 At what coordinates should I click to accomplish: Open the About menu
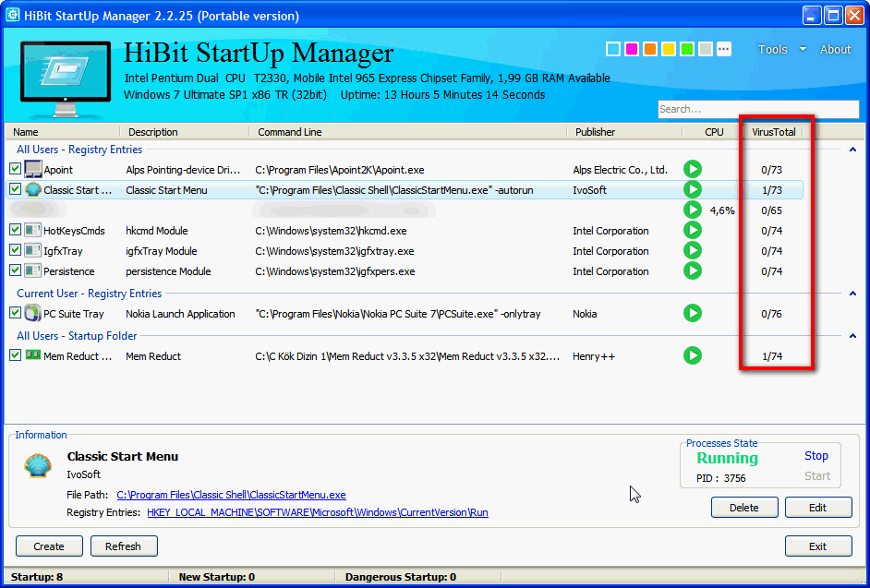pyautogui.click(x=835, y=49)
